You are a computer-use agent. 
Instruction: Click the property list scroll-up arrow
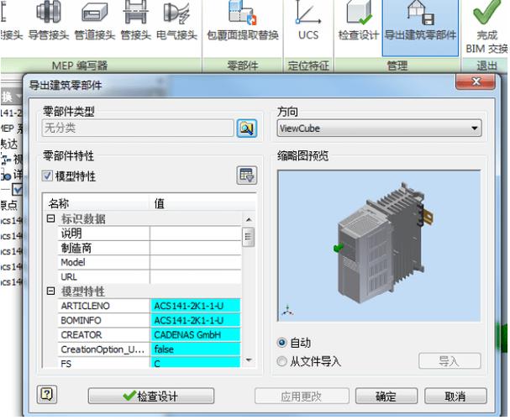[x=249, y=220]
